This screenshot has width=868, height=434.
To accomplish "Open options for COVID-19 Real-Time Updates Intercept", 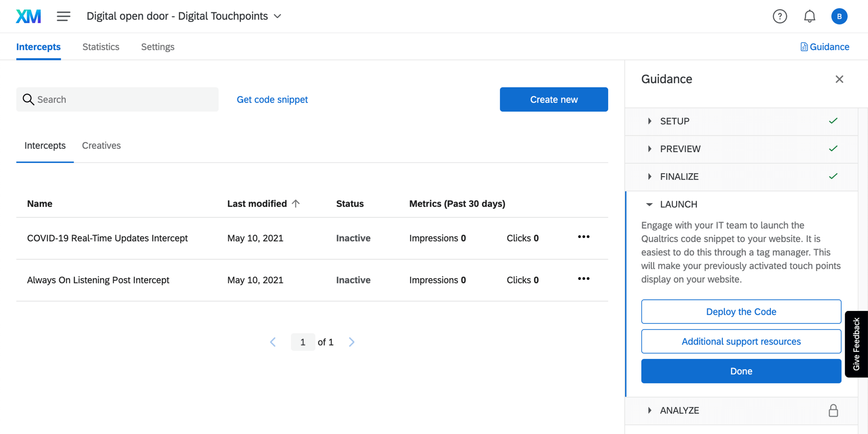I will click(584, 237).
